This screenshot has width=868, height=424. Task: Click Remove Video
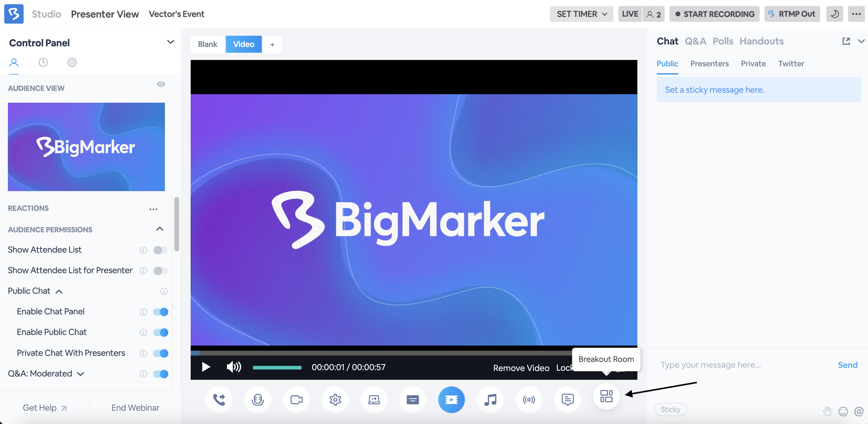(521, 368)
